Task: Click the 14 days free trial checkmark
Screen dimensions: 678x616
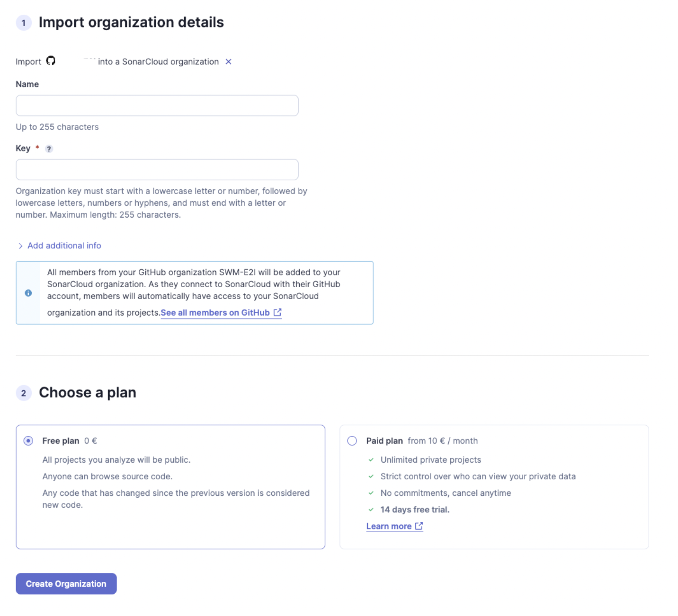Action: (371, 510)
